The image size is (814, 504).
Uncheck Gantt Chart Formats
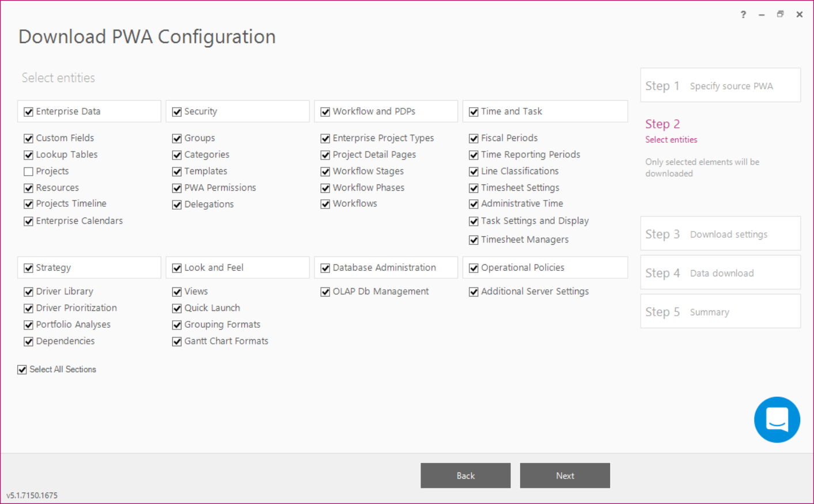point(177,342)
